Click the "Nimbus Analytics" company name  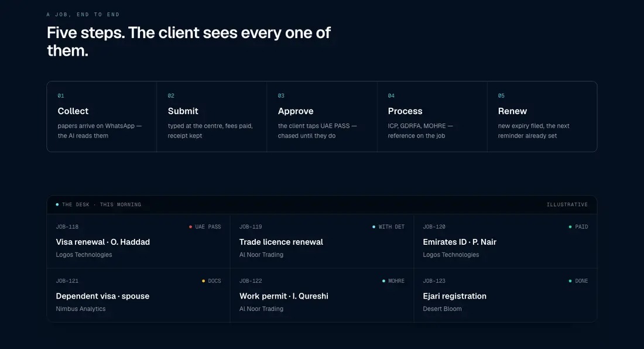click(x=81, y=309)
